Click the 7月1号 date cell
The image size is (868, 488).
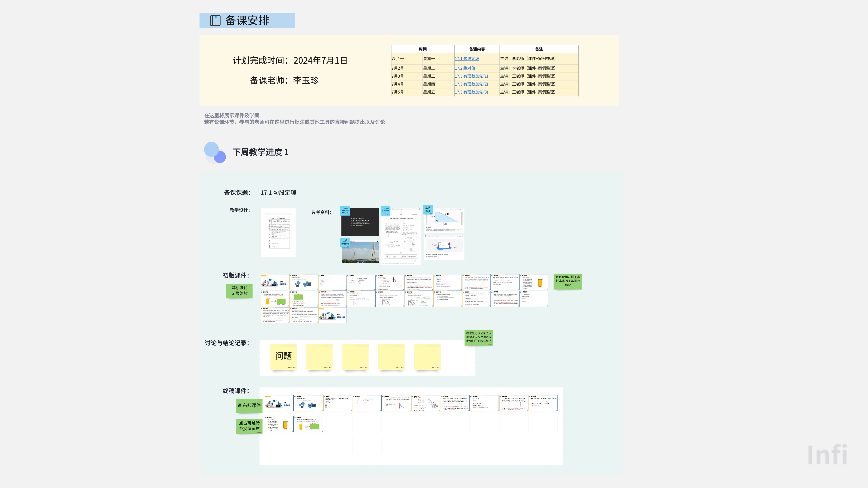407,59
